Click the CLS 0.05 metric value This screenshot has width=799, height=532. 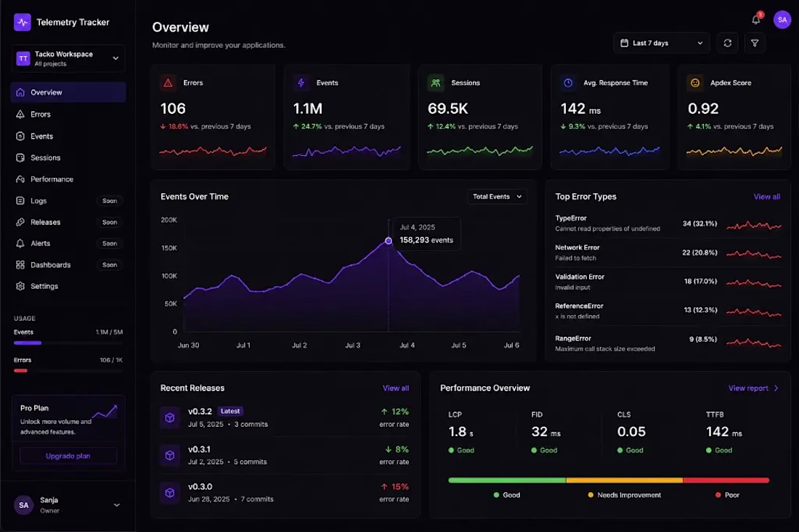[631, 432]
